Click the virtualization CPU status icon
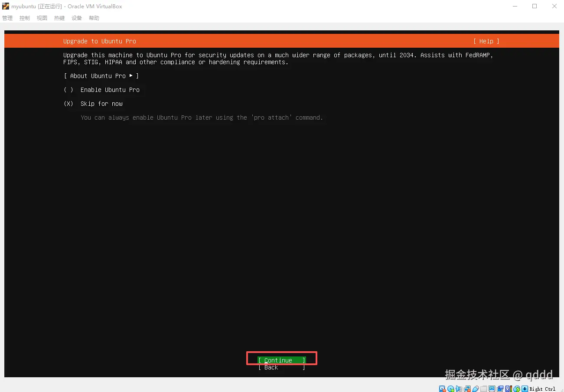The image size is (564, 392). (509, 389)
